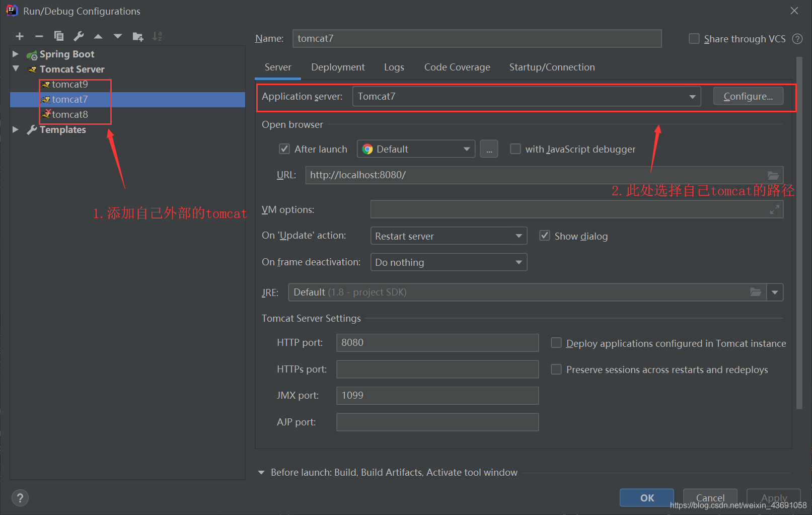Click the vertical scrollbar of server panel
This screenshot has width=812, height=515.
tap(799, 233)
